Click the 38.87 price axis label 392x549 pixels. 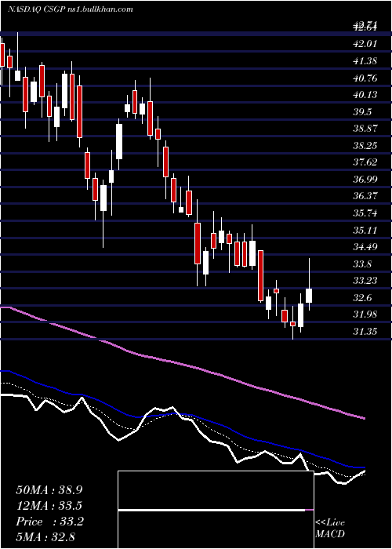tap(365, 129)
